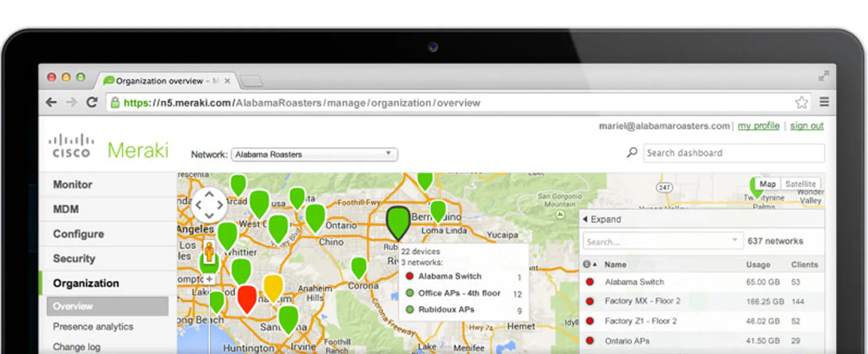Click the Expand panel arrow
Image resolution: width=868 pixels, height=354 pixels.
click(x=585, y=219)
